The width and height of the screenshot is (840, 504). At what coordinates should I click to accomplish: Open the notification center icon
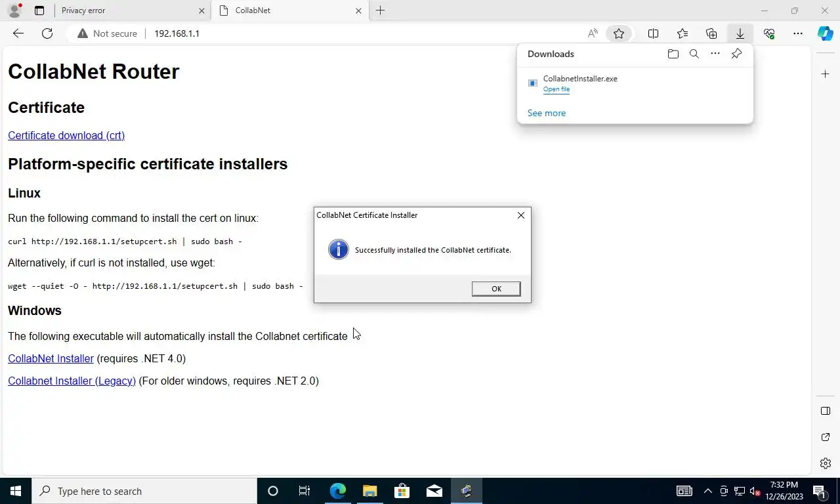(x=819, y=491)
